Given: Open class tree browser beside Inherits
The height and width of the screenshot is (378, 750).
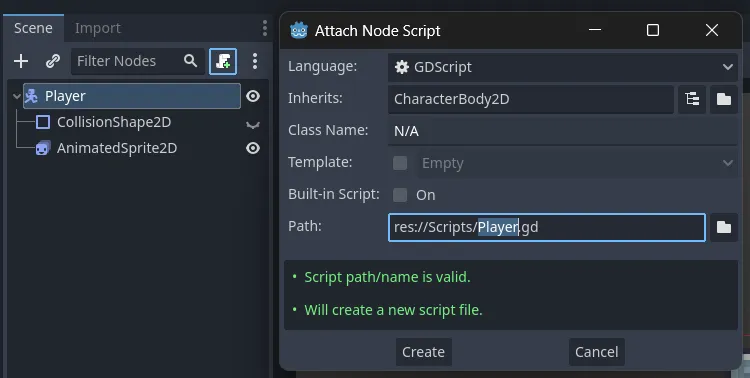Looking at the screenshot, I should pos(692,99).
